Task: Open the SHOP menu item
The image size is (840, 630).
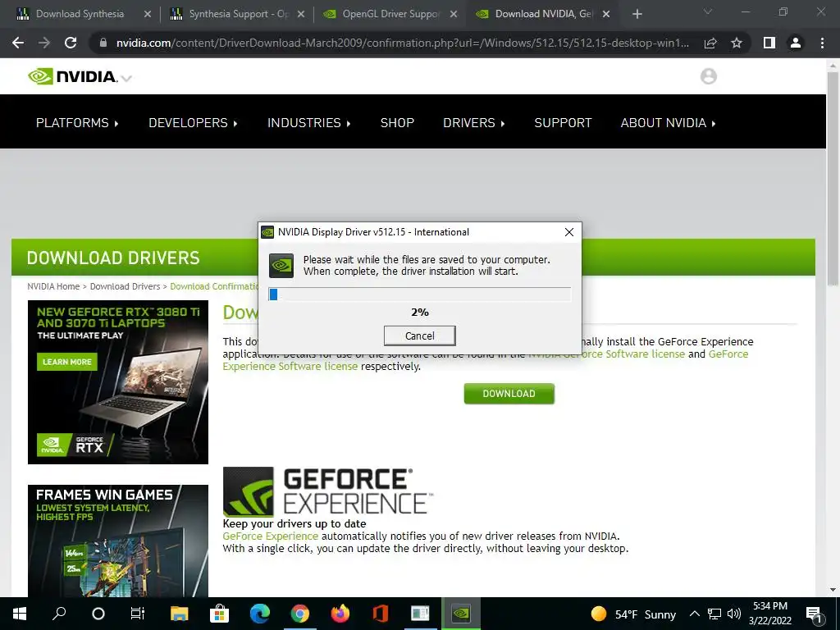Action: (x=397, y=123)
